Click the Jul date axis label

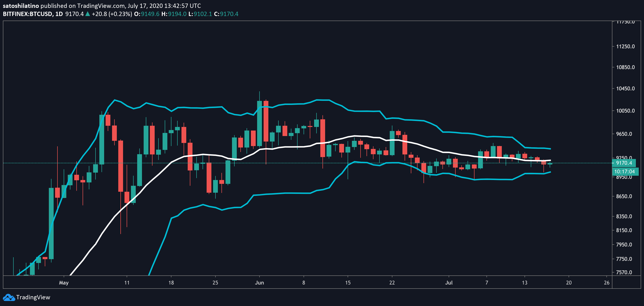(449, 283)
